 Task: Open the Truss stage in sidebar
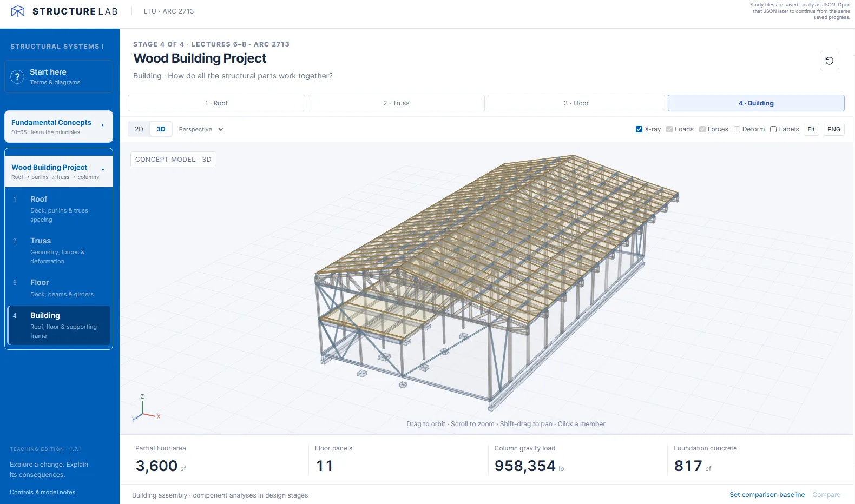[59, 250]
